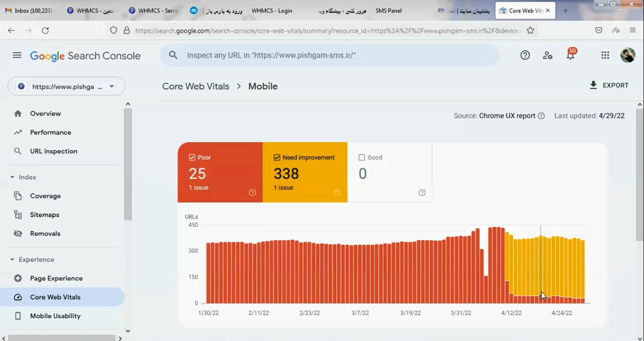Open the browser application menu
Screen dimensions: 644x341
point(633,30)
